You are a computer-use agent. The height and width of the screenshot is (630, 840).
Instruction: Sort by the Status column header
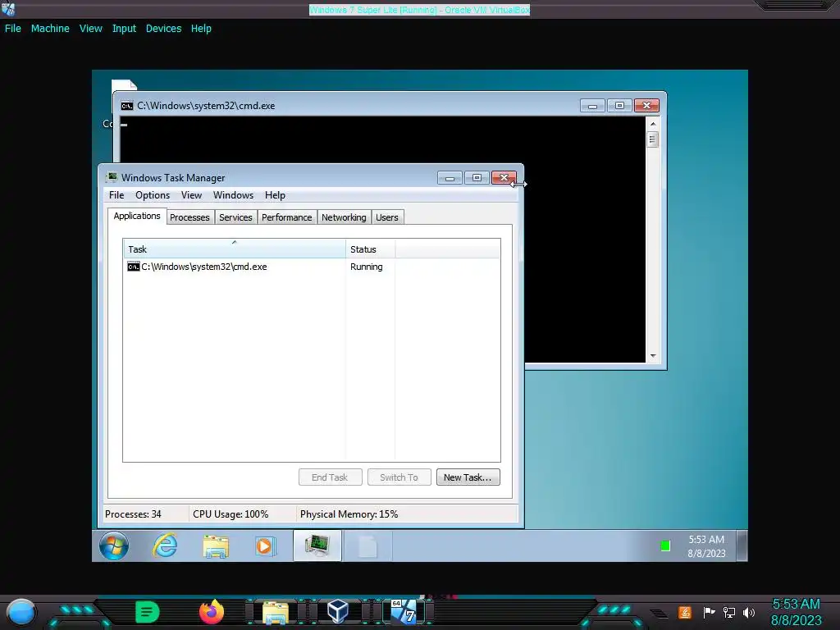click(x=370, y=249)
